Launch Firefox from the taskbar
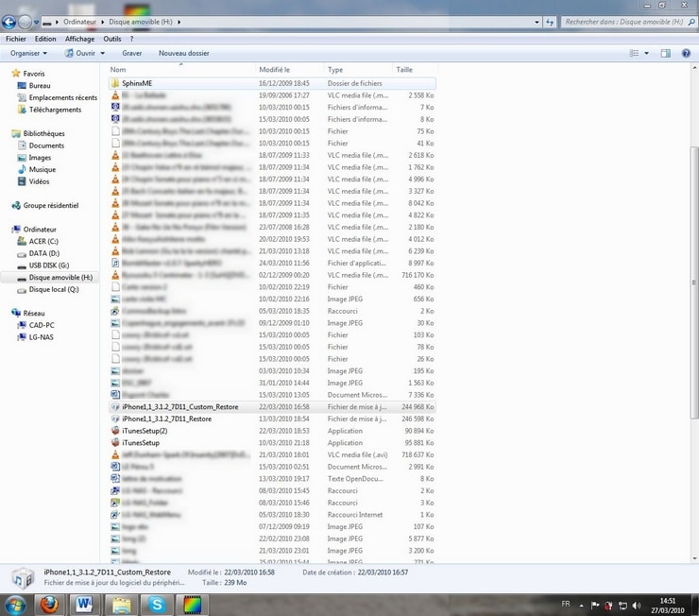This screenshot has height=616, width=699. [49, 605]
